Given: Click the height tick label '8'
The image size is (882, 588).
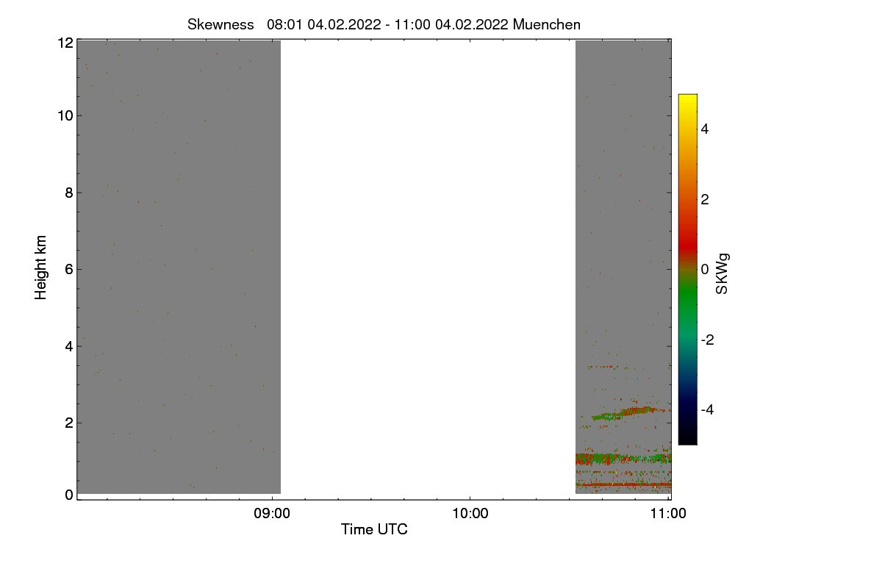Looking at the screenshot, I should (x=69, y=193).
